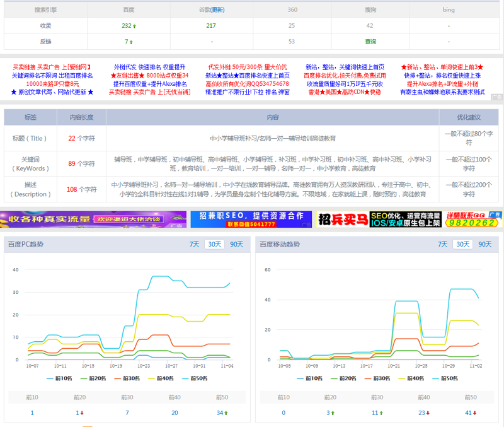Open ad link 买卖链接 买卖广告 上[爱链网]
This screenshot has height=427, width=504.
pos(52,67)
